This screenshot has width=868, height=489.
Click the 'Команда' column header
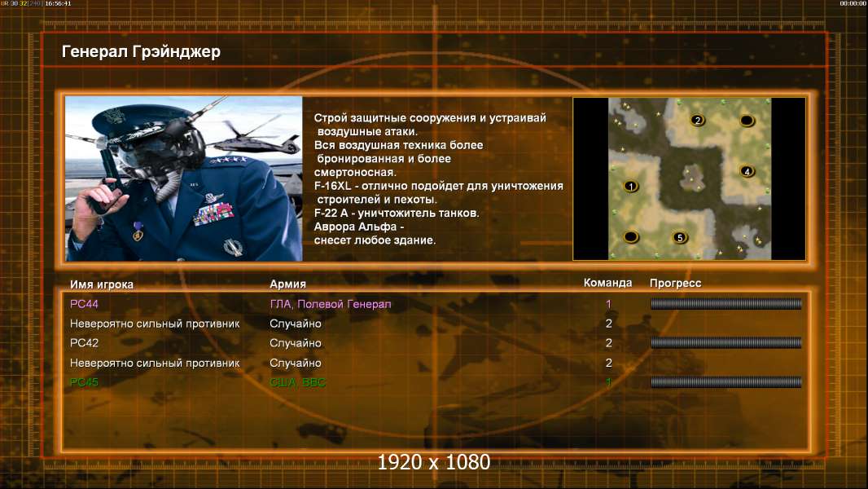(x=607, y=283)
